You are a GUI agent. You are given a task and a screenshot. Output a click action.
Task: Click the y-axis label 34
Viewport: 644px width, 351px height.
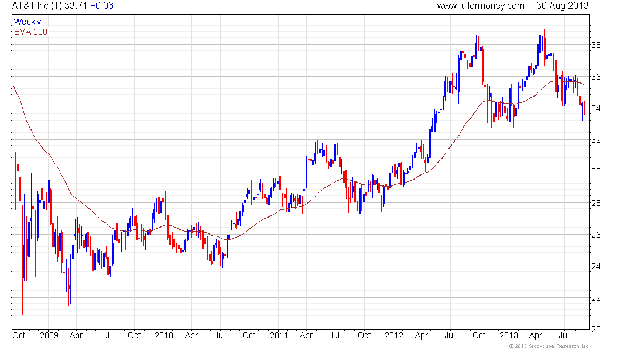tap(595, 108)
